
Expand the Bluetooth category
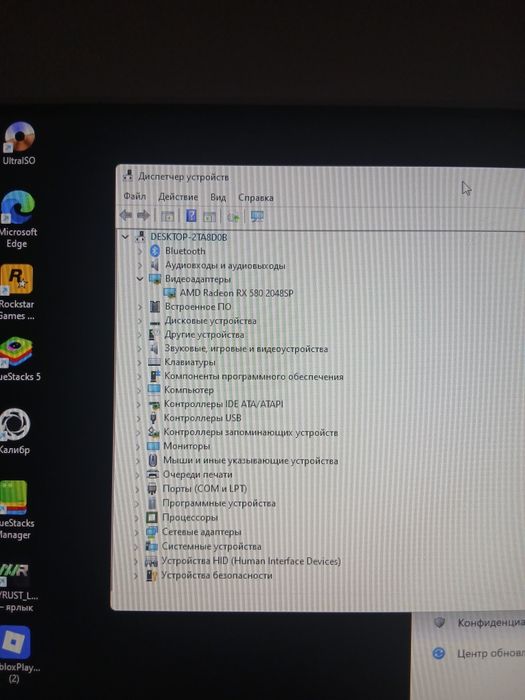pos(140,251)
